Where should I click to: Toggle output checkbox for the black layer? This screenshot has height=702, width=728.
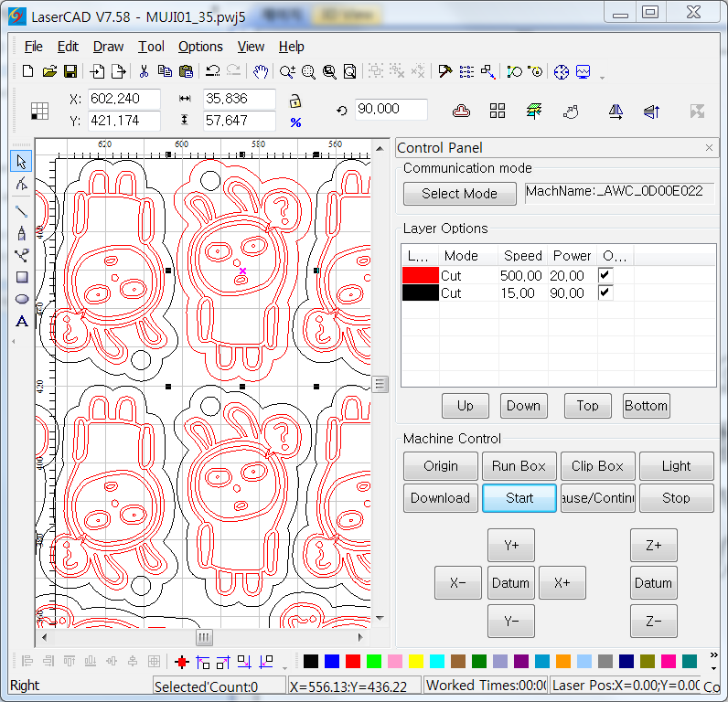pos(605,292)
